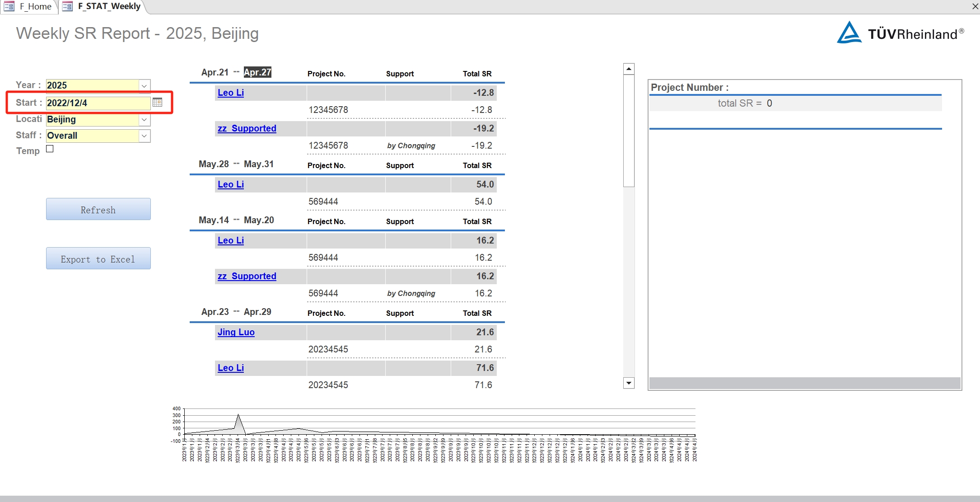This screenshot has width=980, height=502.
Task: Close the current form tab
Action: 975,6
